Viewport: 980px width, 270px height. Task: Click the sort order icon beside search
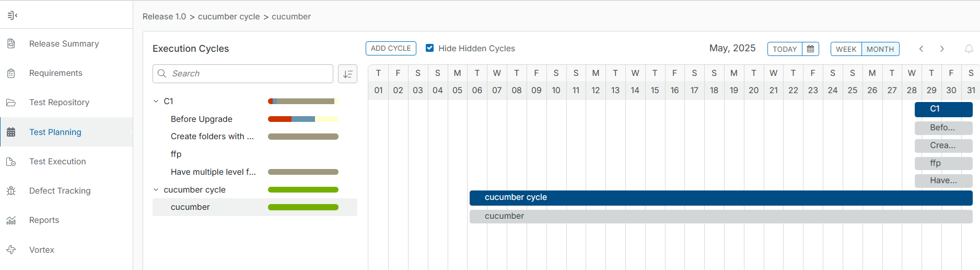(347, 74)
